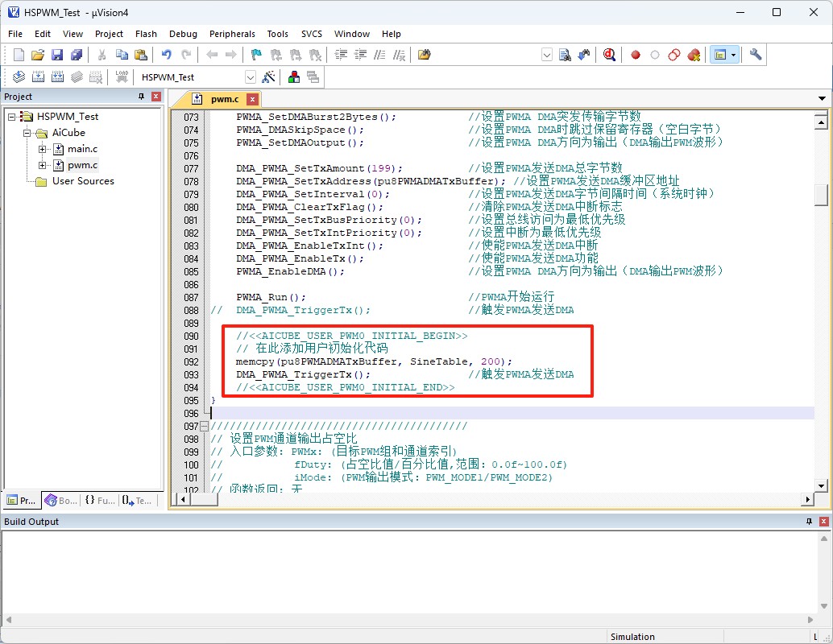Insert a breakpoint with the red dot
The image size is (833, 644).
click(636, 55)
